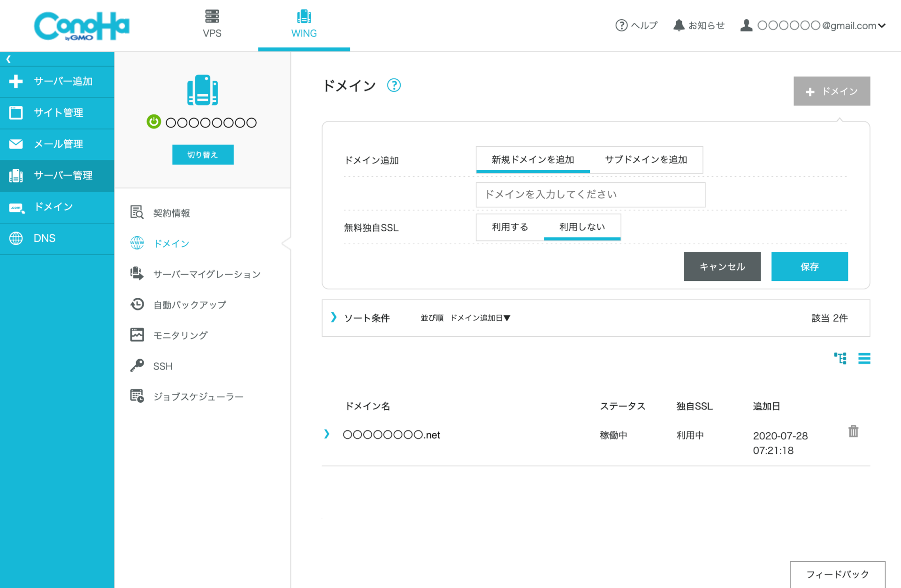This screenshot has height=588, width=901.
Task: Switch to list view icon
Action: [864, 359]
